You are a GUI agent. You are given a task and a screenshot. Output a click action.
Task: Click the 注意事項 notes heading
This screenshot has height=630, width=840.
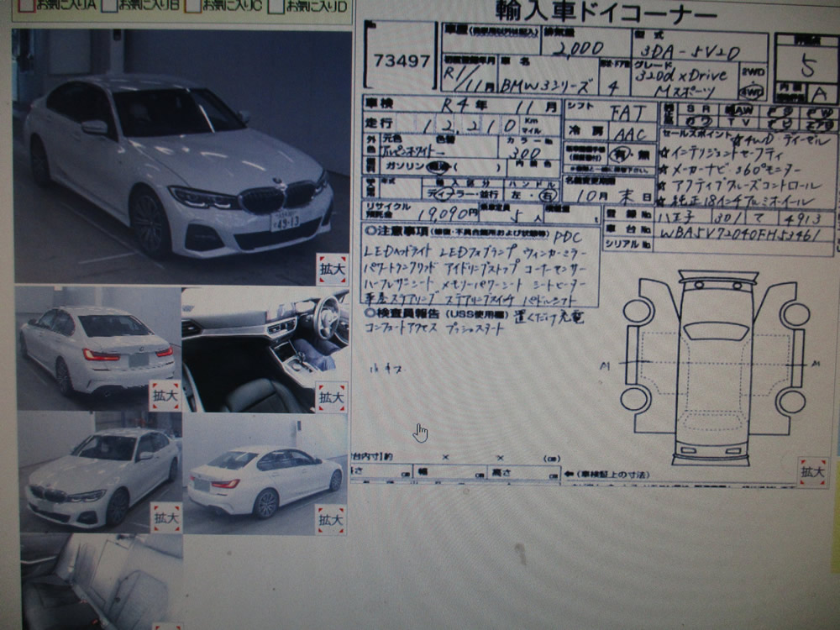(x=396, y=232)
